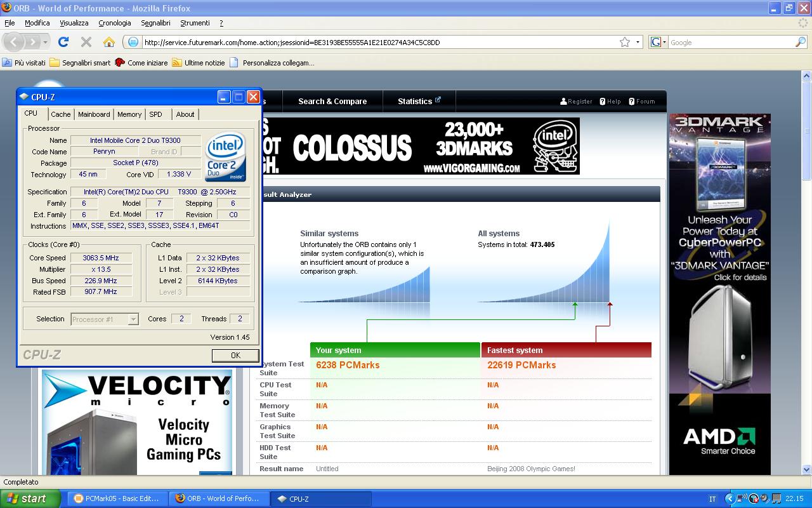Click Intel Core 2 Duo logo
812x508 pixels.
point(226,156)
